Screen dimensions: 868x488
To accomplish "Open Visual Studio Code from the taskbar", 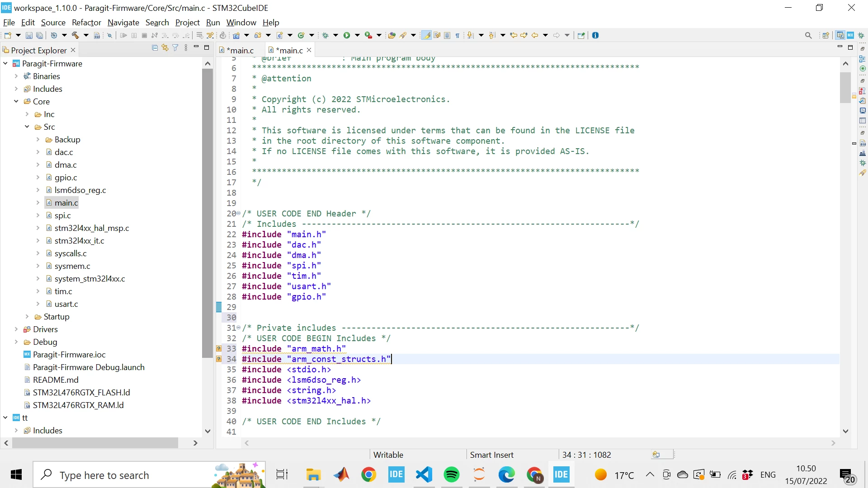I will 424,474.
